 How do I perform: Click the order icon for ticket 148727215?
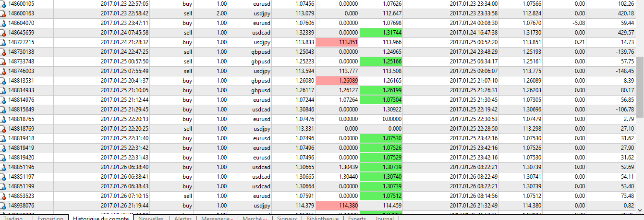(3, 42)
